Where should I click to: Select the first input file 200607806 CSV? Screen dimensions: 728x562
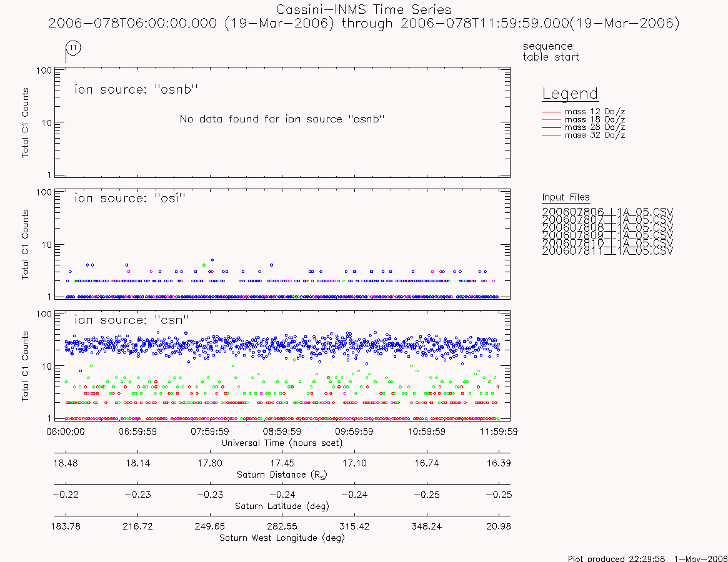pyautogui.click(x=607, y=212)
